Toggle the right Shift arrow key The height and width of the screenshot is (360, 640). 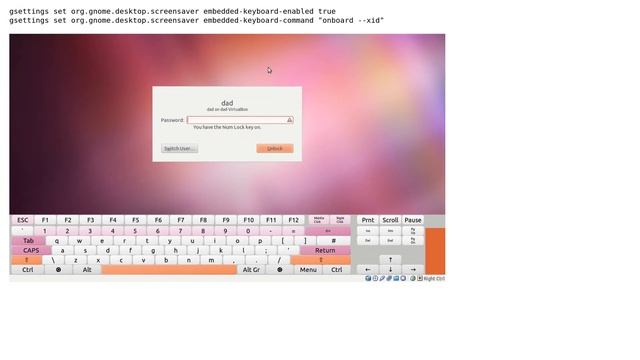320,260
